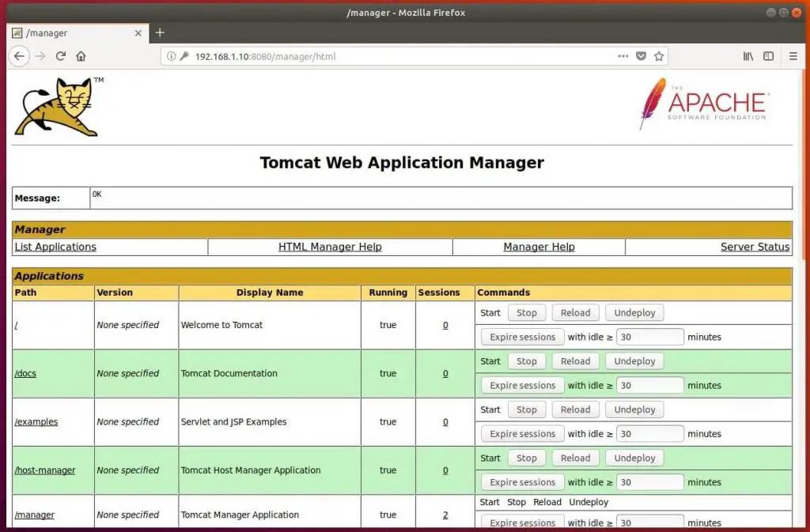Open the /examples path link

[36, 421]
